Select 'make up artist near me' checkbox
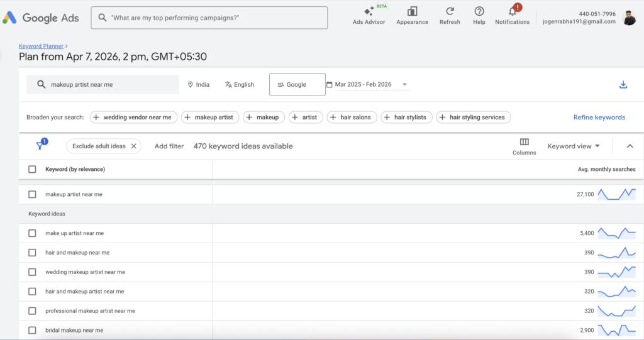 (32, 233)
